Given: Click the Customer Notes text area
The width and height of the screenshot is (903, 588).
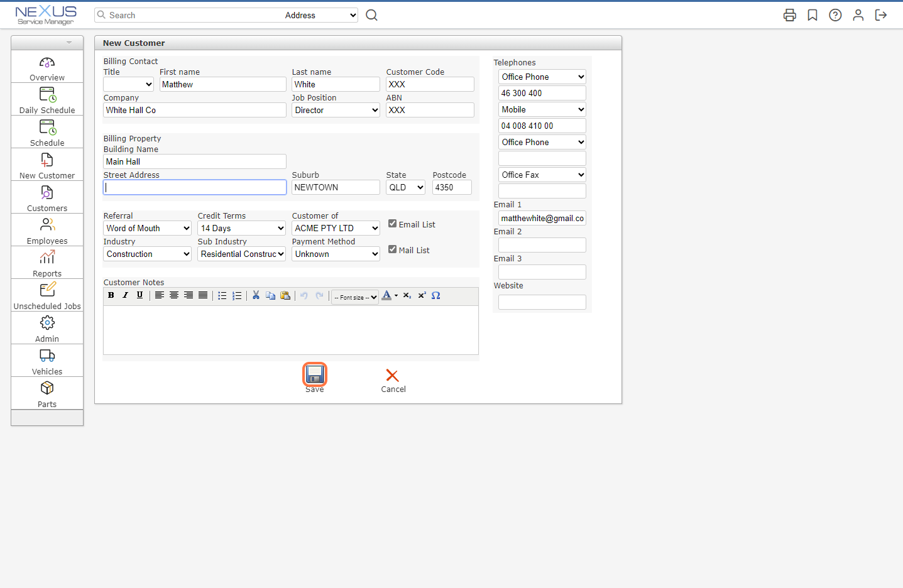Looking at the screenshot, I should click(x=291, y=330).
